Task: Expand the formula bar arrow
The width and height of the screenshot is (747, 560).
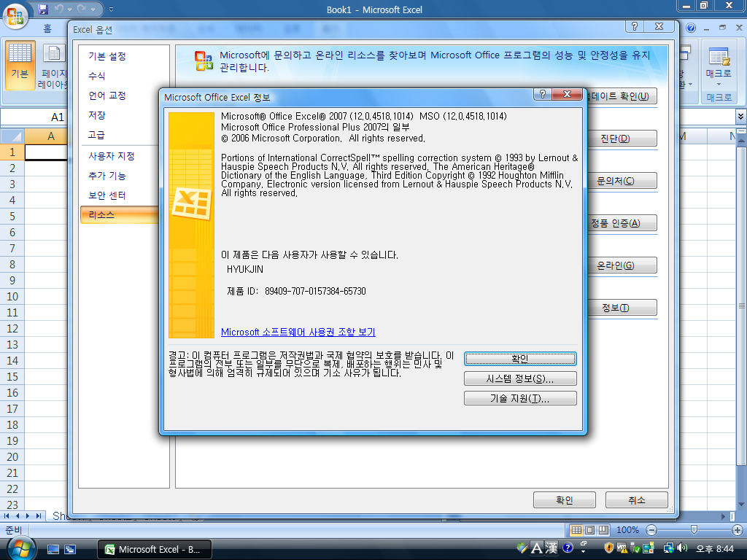Action: (x=740, y=116)
